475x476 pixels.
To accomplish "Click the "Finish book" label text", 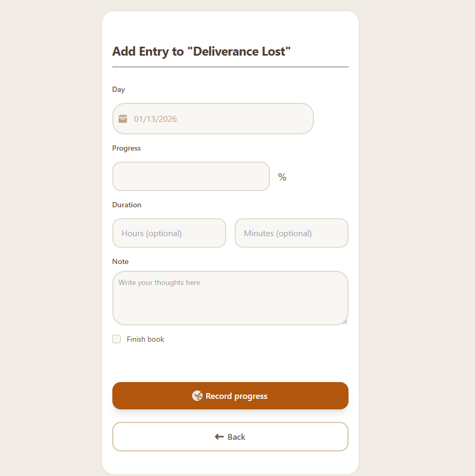I will coord(145,340).
